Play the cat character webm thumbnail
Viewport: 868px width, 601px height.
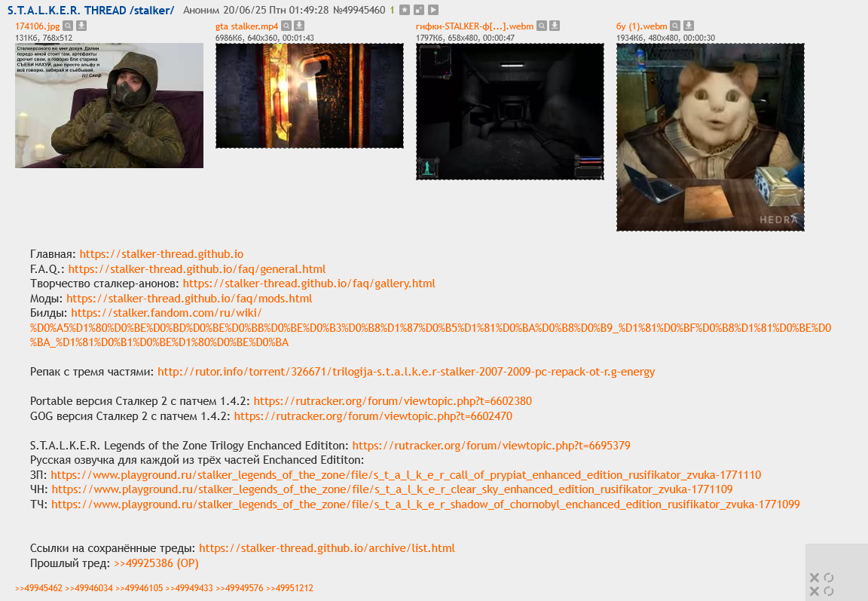tap(711, 137)
